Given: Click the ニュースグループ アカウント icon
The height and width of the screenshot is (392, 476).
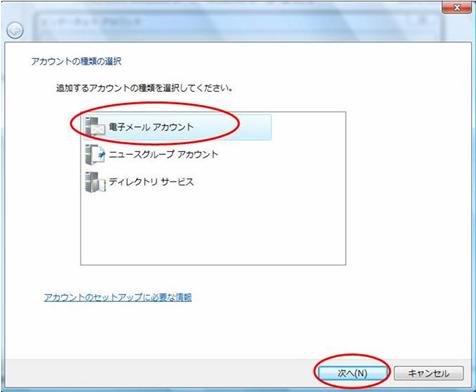Looking at the screenshot, I should pos(95,154).
